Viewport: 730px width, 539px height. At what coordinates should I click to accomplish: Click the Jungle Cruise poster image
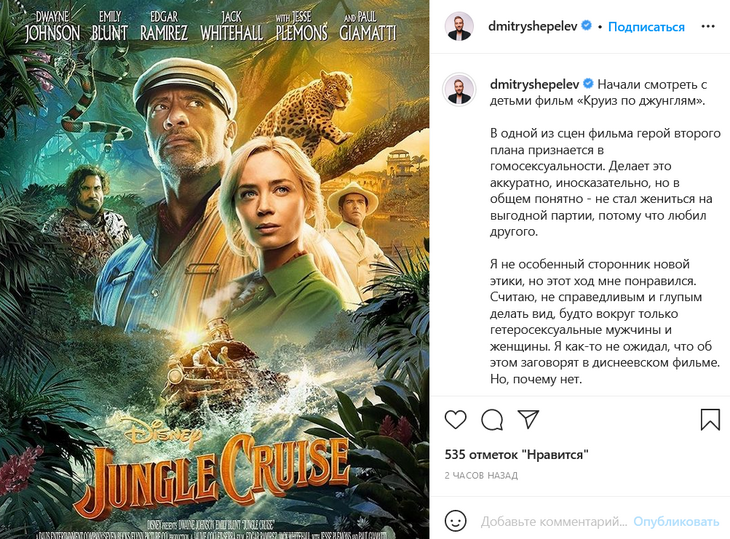[x=215, y=270]
